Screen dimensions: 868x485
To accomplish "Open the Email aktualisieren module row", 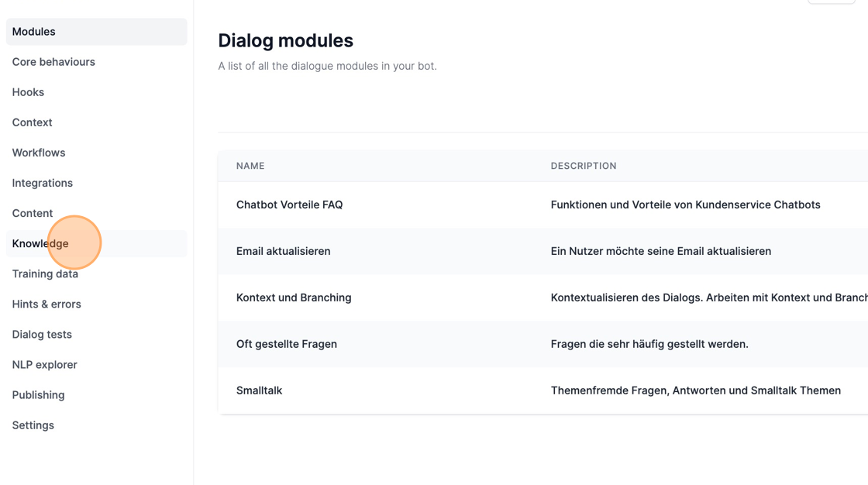I will pyautogui.click(x=542, y=251).
